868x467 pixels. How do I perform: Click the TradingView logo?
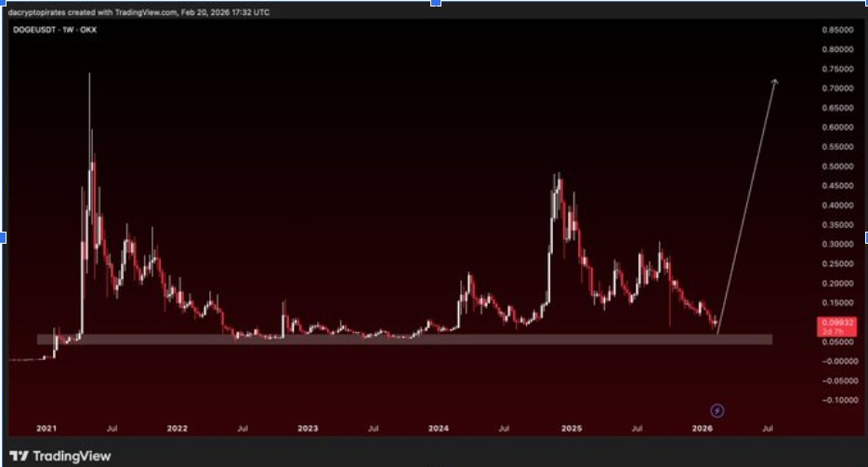pyautogui.click(x=60, y=457)
